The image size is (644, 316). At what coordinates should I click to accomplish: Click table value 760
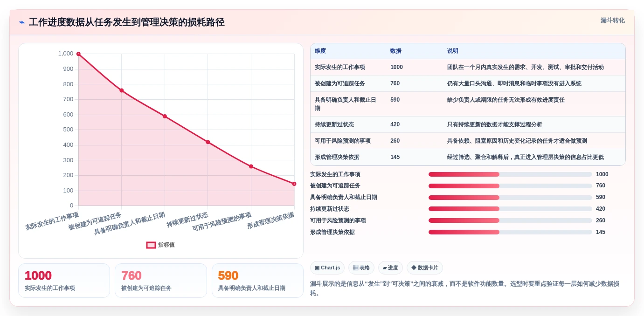click(395, 83)
